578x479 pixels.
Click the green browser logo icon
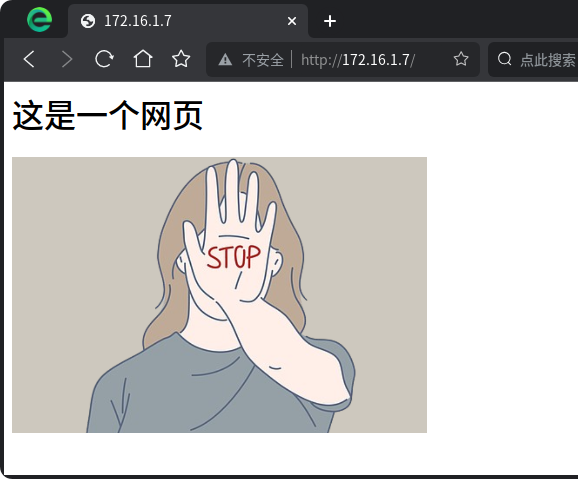[39, 20]
